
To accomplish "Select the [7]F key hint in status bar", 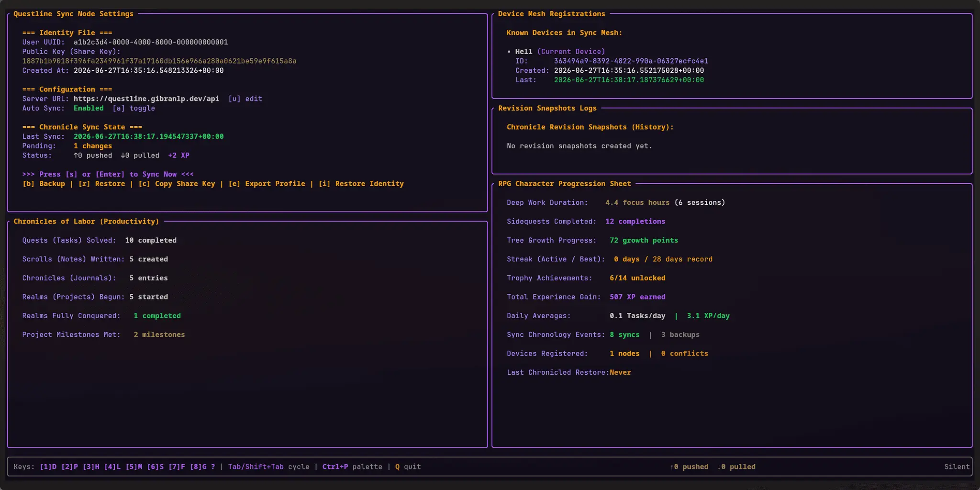I will 177,467.
